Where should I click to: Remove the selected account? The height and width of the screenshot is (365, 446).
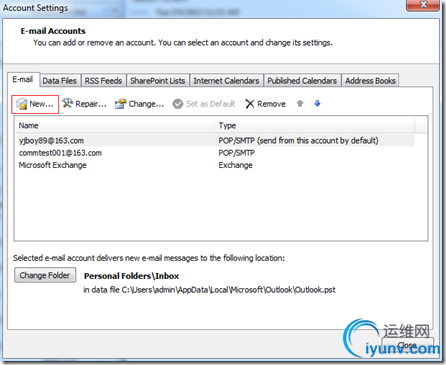[x=265, y=104]
